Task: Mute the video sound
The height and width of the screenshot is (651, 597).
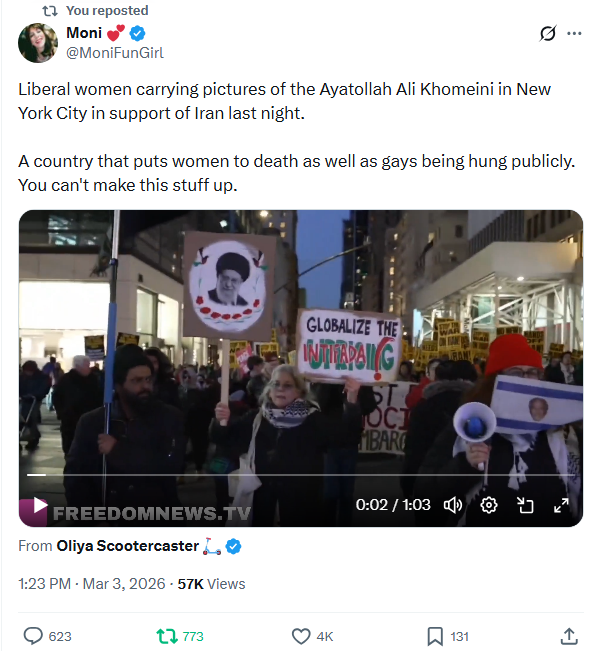Action: [x=453, y=505]
